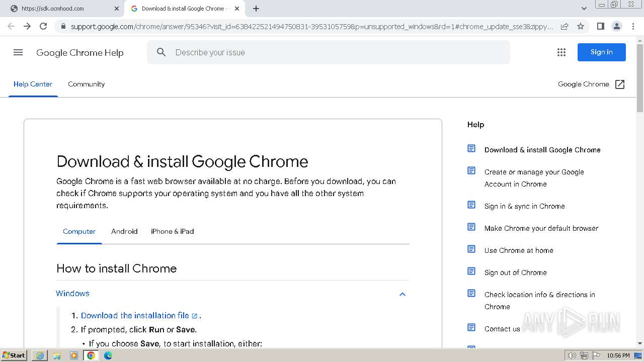
Task: Click the page vertical scrollbar thumb
Action: [640, 77]
